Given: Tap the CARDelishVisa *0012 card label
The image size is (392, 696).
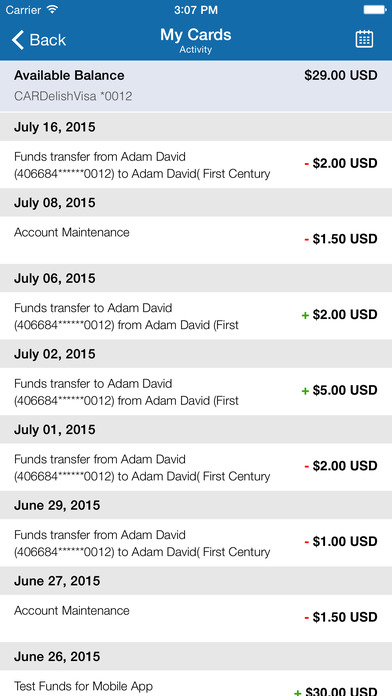Looking at the screenshot, I should pos(73,96).
